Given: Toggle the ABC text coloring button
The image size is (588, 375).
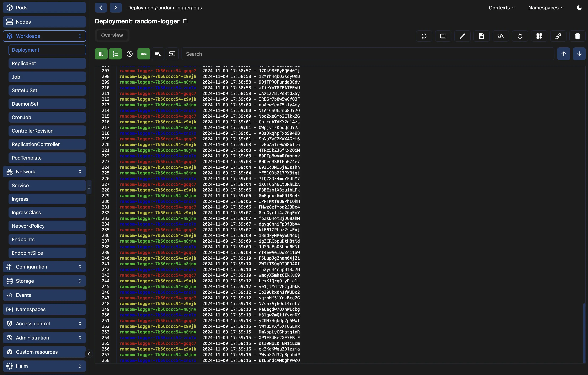Looking at the screenshot, I should click(x=143, y=54).
